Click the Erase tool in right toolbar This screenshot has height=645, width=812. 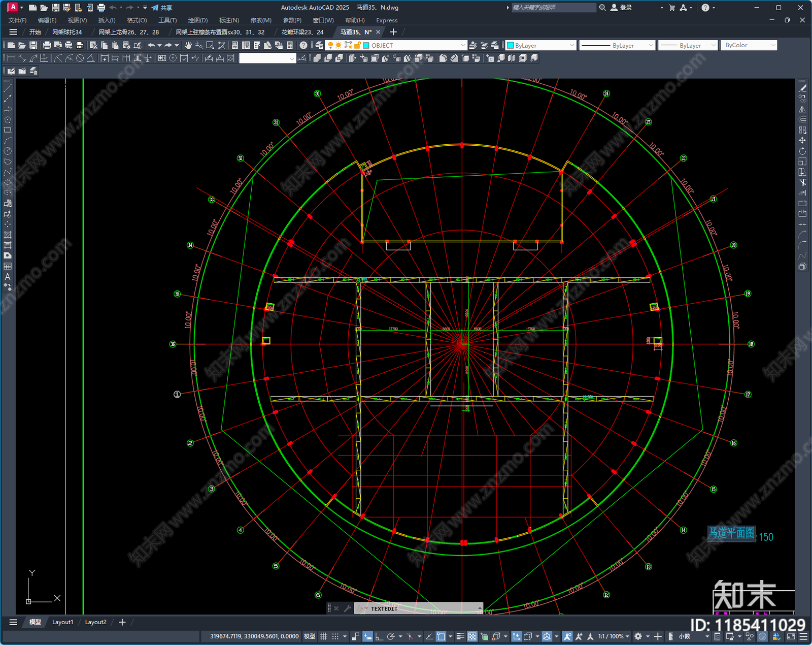pos(802,88)
